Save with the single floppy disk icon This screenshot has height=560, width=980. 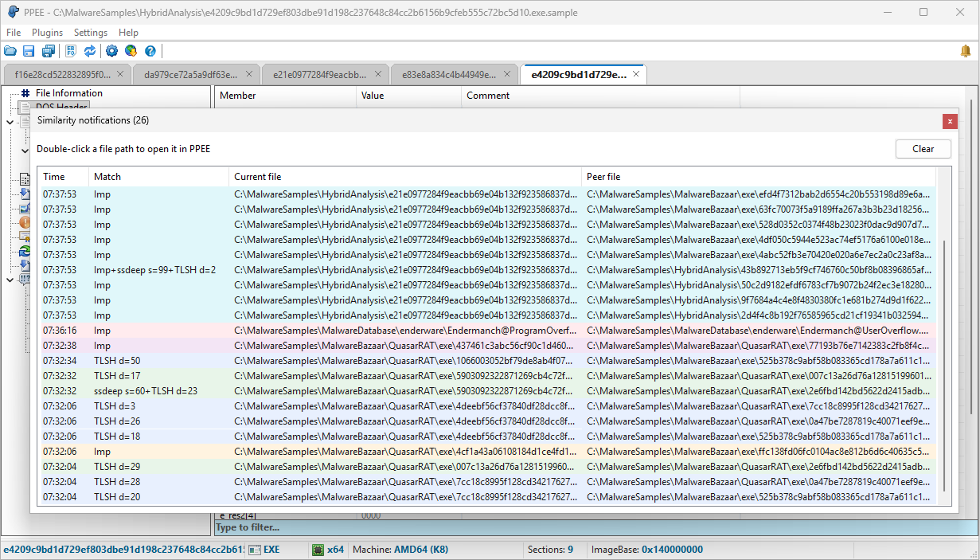[29, 51]
